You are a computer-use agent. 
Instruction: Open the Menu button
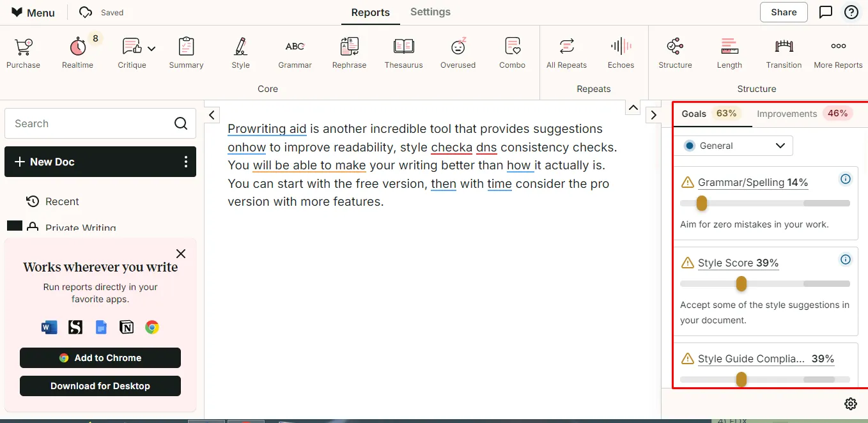[33, 13]
